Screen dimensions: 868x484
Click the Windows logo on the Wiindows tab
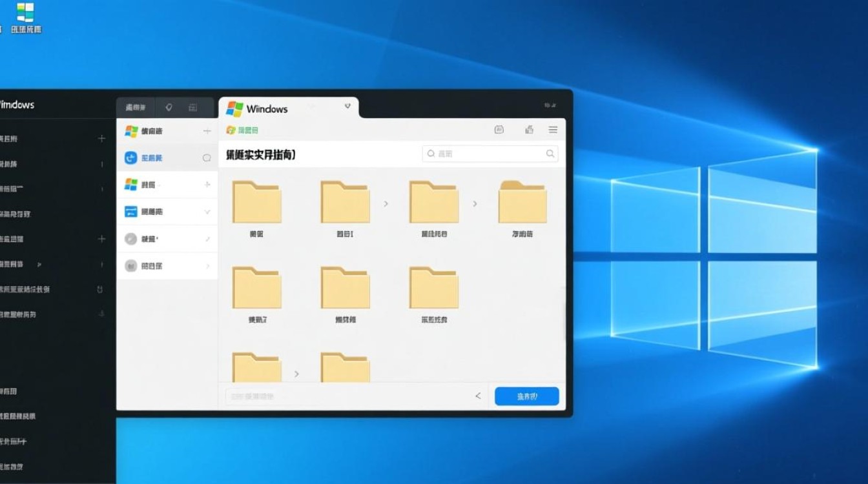tap(236, 108)
